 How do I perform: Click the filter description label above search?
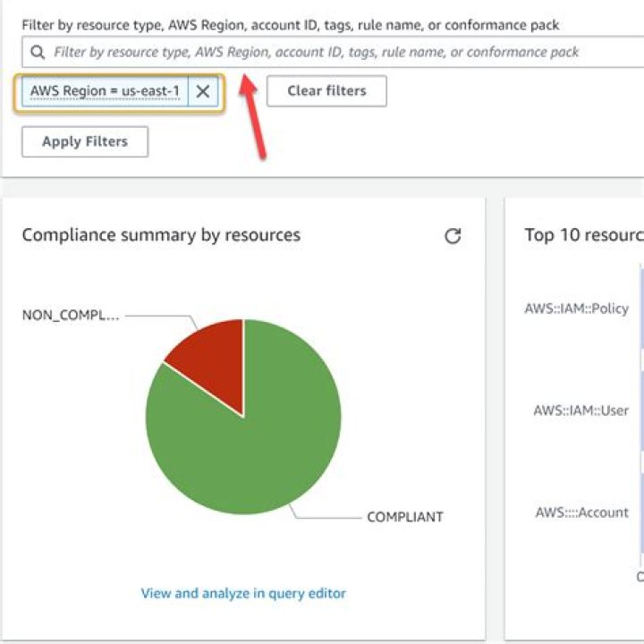click(x=290, y=25)
